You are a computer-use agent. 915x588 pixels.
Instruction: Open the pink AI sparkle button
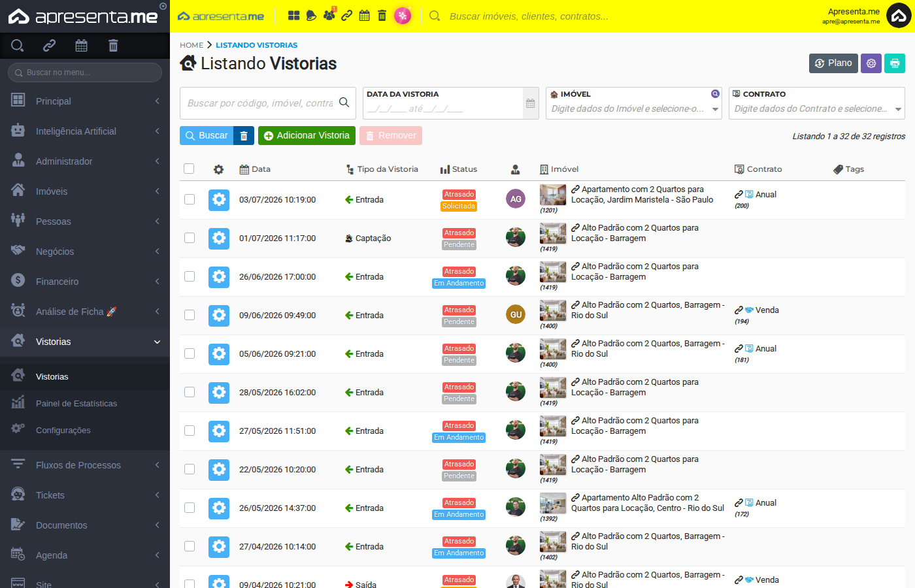click(x=403, y=16)
